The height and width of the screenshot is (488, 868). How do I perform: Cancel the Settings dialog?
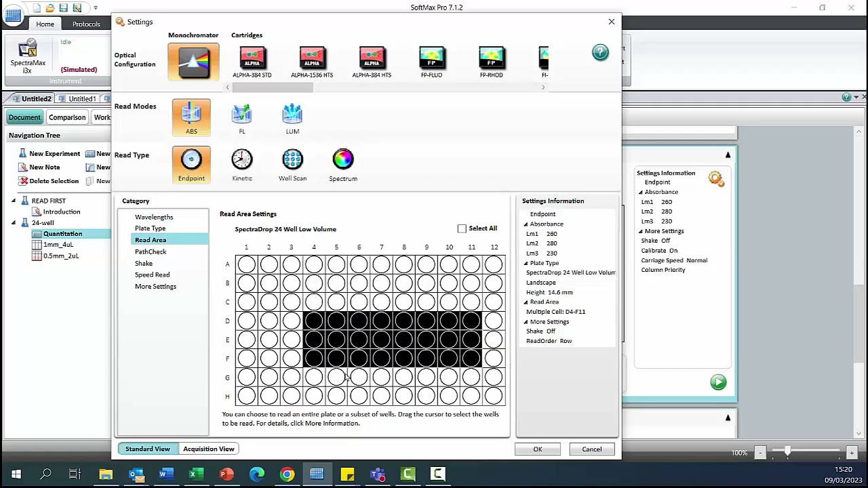coord(592,449)
